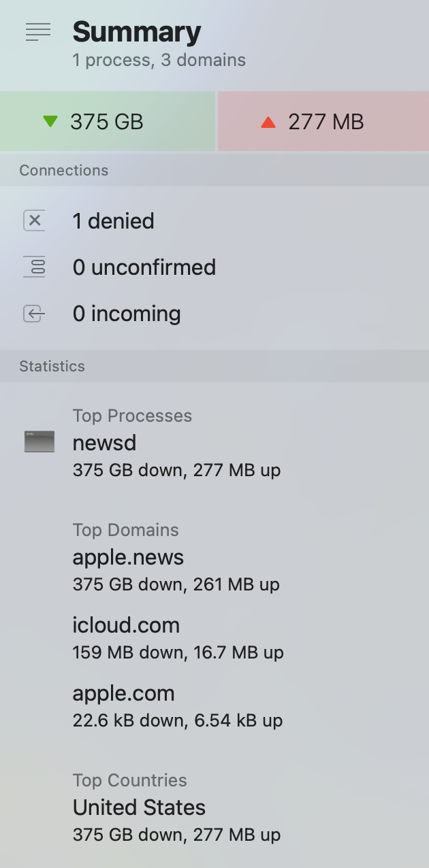429x868 pixels.
Task: Select the icloud.com domain
Action: pos(126,625)
